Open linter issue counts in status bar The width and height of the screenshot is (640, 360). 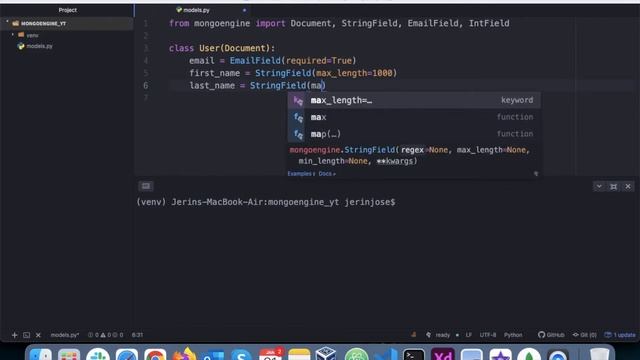tap(105, 335)
